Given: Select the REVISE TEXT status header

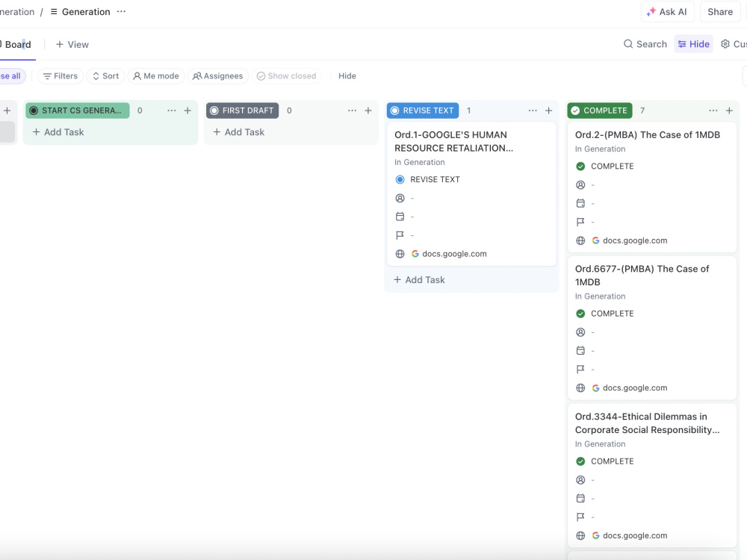Looking at the screenshot, I should pyautogui.click(x=423, y=111).
